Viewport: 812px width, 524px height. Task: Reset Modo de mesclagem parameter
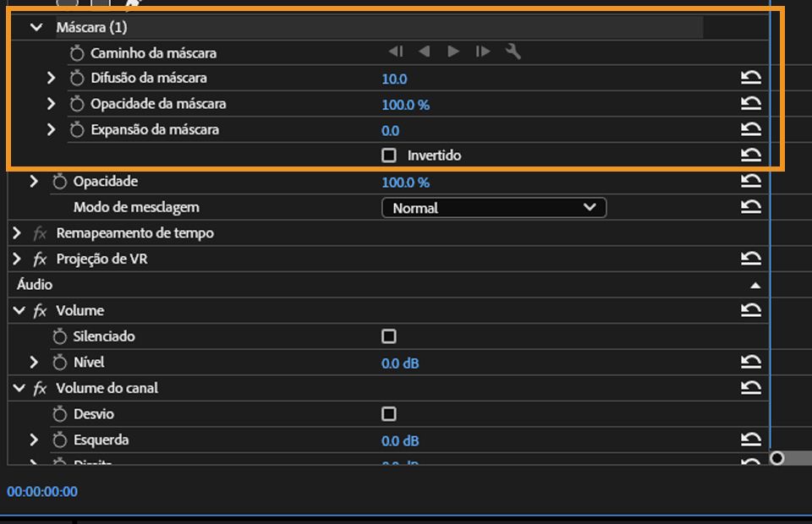[751, 207]
